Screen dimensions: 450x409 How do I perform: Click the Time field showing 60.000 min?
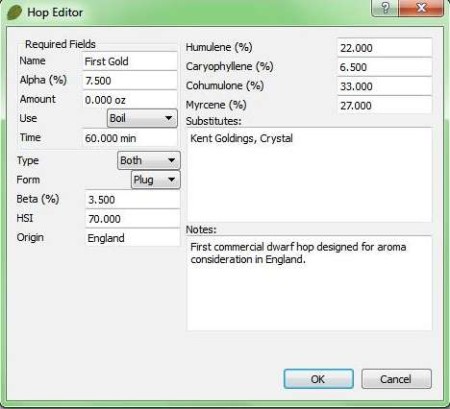[x=130, y=138]
